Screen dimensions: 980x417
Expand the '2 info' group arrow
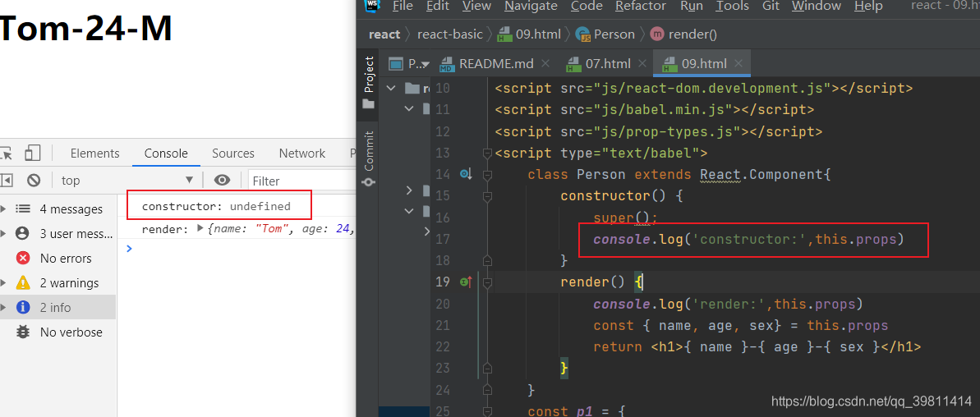click(x=3, y=307)
